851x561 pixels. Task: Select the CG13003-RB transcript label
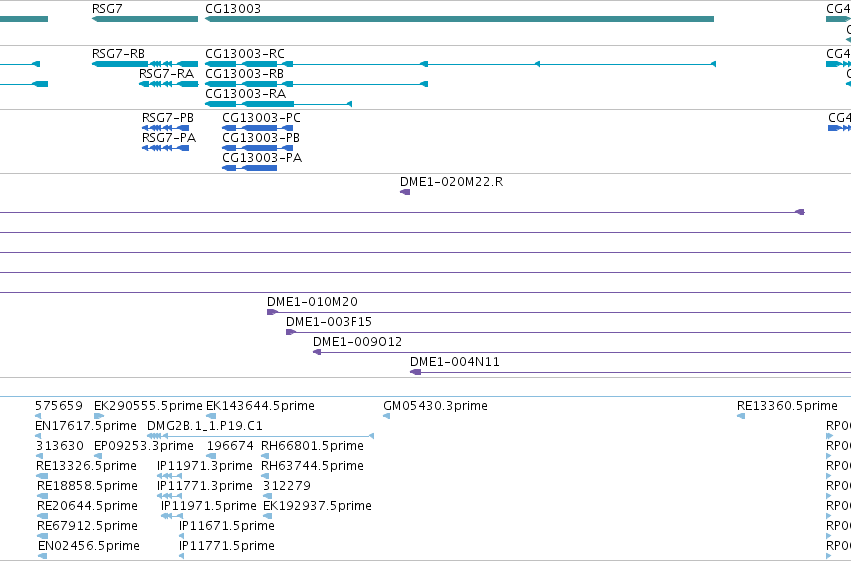click(x=244, y=74)
